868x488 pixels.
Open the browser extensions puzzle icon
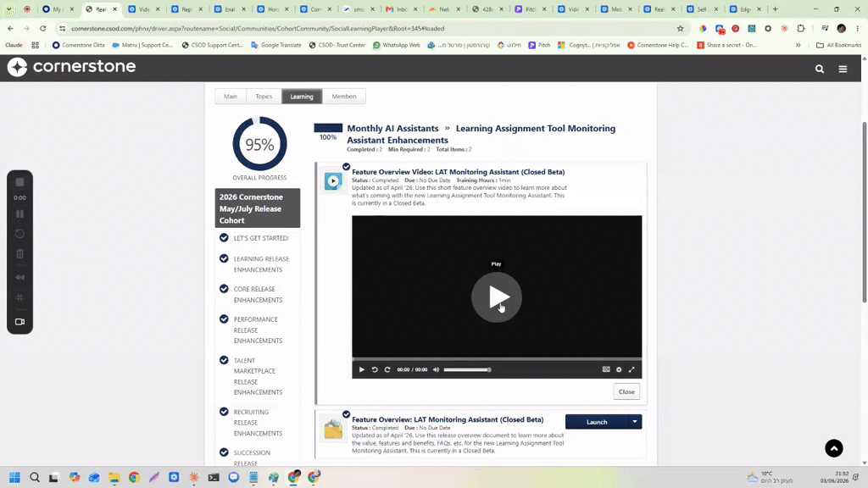coord(800,28)
